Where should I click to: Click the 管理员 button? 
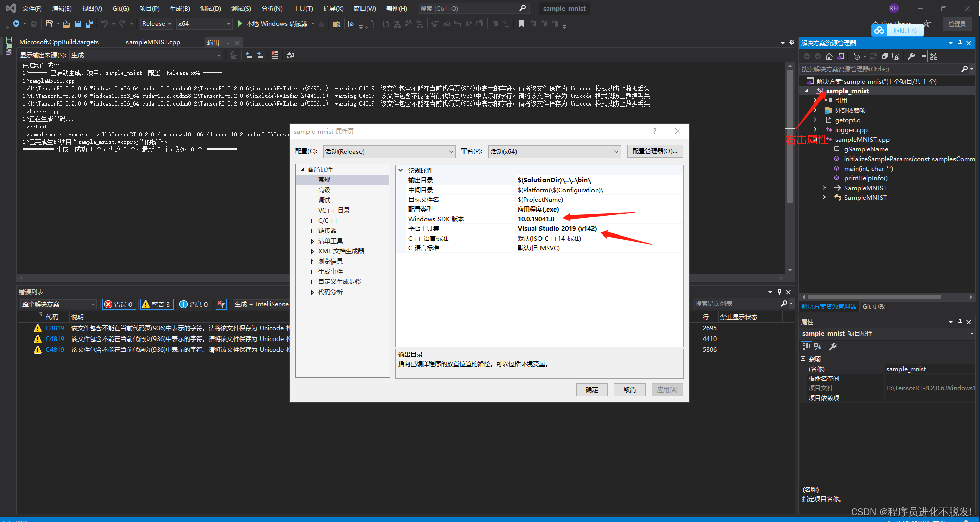[x=957, y=24]
